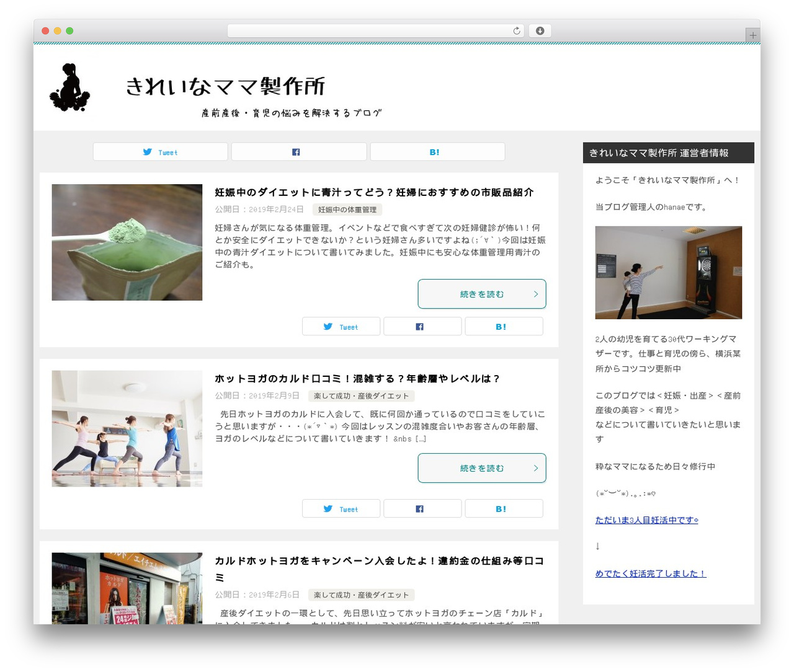
Task: Click 続きを読む for the 青汁 article
Action: point(482,294)
